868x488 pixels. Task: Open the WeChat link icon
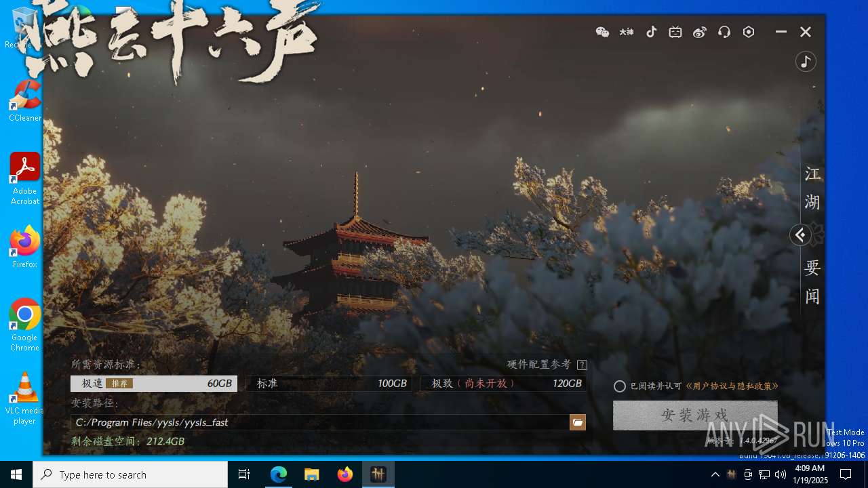click(602, 32)
